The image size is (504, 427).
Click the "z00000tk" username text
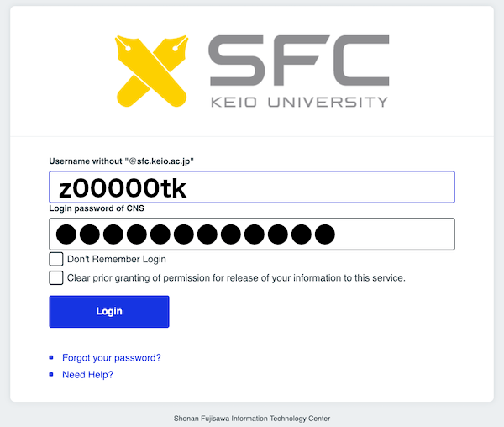tap(123, 187)
